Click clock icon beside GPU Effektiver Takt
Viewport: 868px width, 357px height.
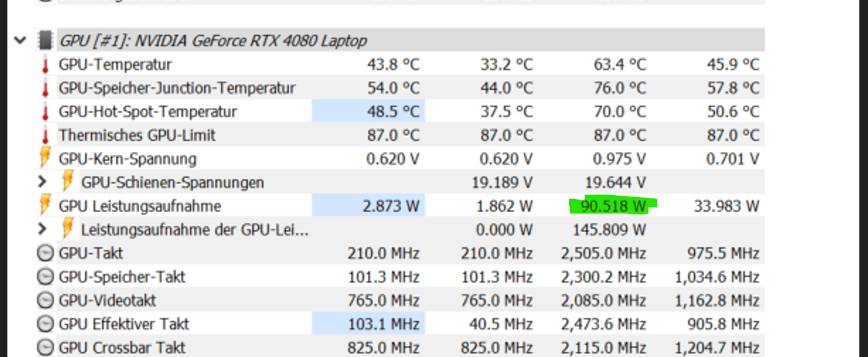(x=45, y=324)
